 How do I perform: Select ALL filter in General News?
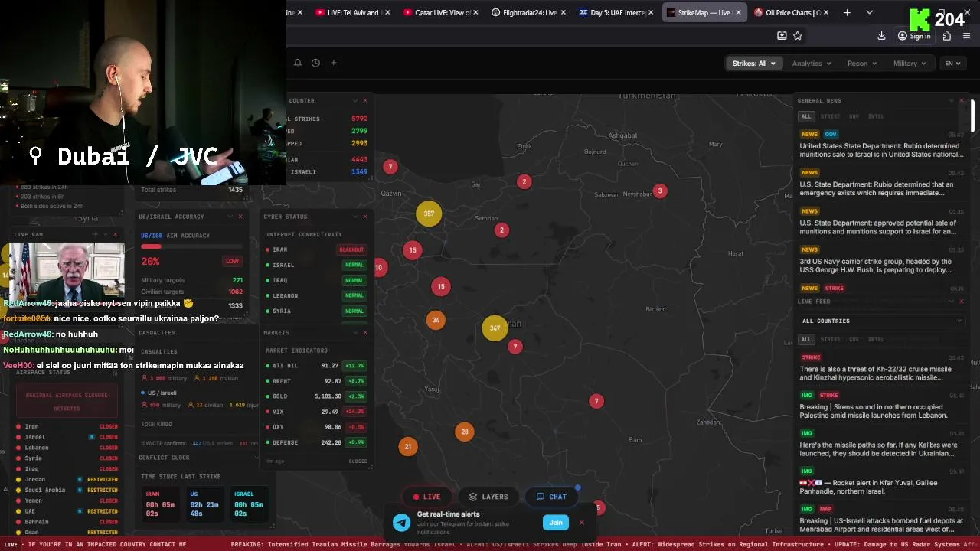pos(806,116)
